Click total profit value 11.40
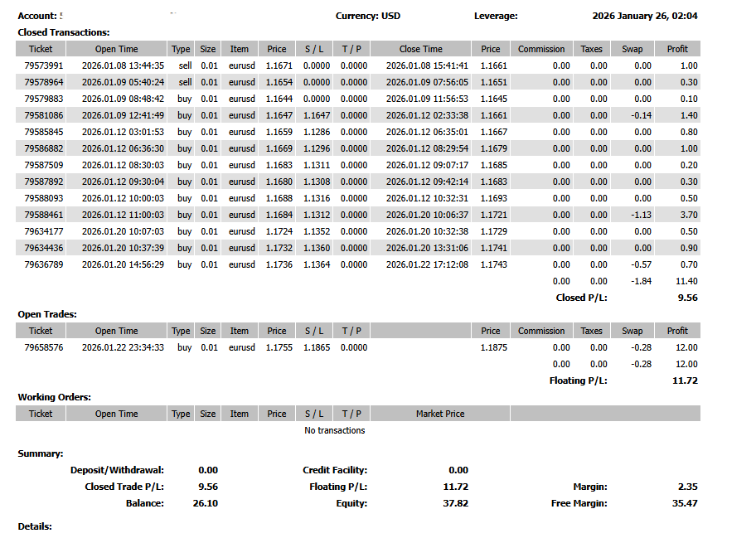756x538 pixels. coord(686,281)
